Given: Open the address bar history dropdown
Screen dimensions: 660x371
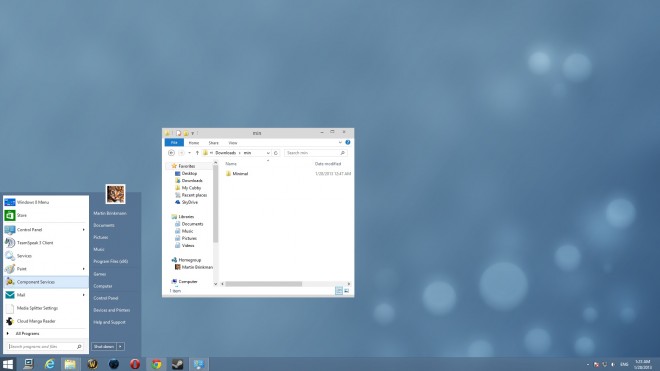Looking at the screenshot, I should [x=268, y=153].
